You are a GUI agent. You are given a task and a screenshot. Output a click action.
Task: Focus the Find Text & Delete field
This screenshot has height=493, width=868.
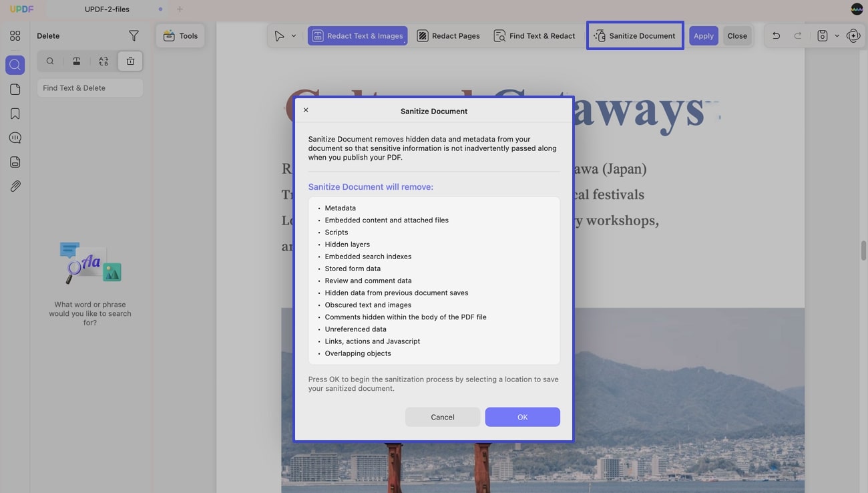point(90,88)
